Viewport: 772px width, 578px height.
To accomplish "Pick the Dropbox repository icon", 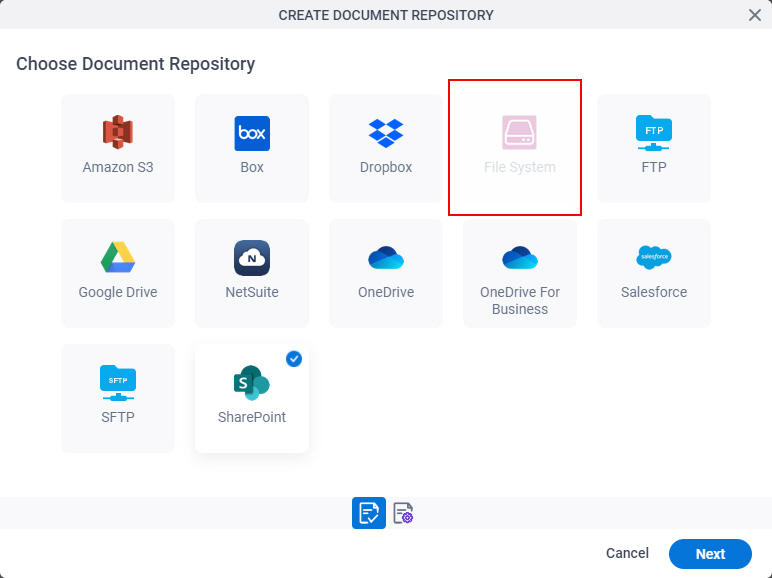I will (386, 133).
